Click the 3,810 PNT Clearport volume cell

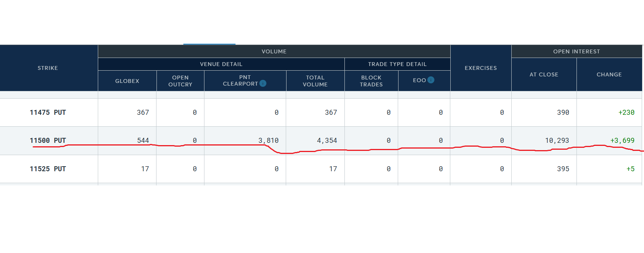(x=268, y=141)
